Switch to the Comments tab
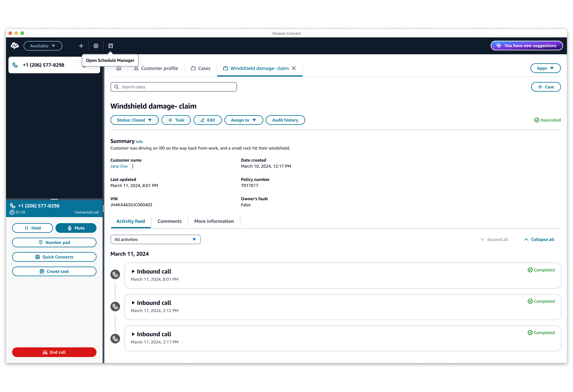This screenshot has width=573, height=392. click(169, 221)
